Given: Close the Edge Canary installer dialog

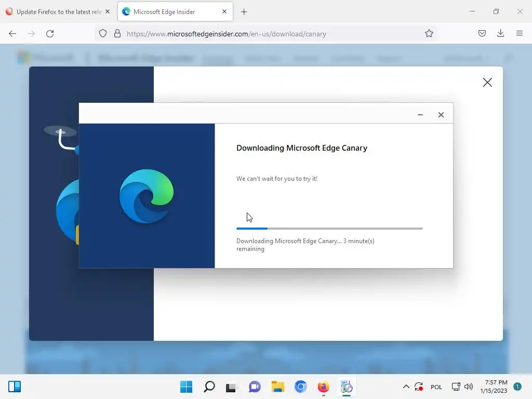Looking at the screenshot, I should (441, 115).
